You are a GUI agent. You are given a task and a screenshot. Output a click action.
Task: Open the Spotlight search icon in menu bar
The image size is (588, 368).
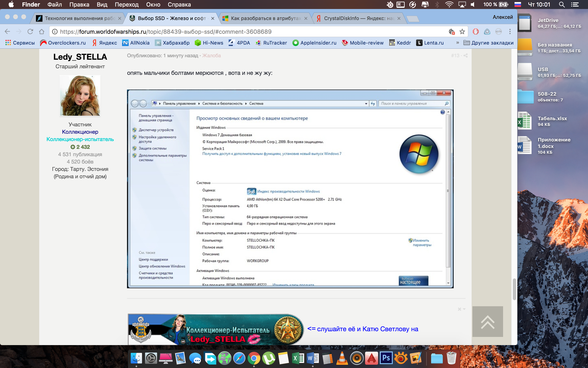[x=562, y=4]
